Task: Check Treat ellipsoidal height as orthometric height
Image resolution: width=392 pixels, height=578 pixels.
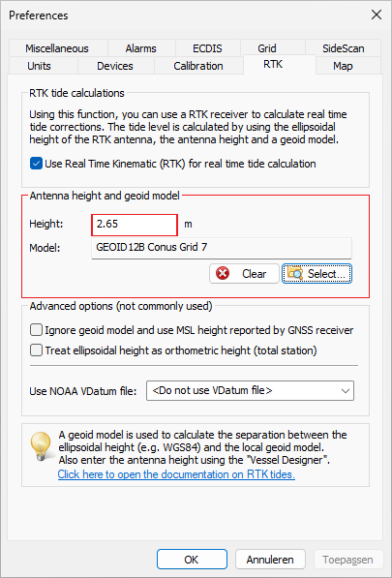Action: click(36, 350)
